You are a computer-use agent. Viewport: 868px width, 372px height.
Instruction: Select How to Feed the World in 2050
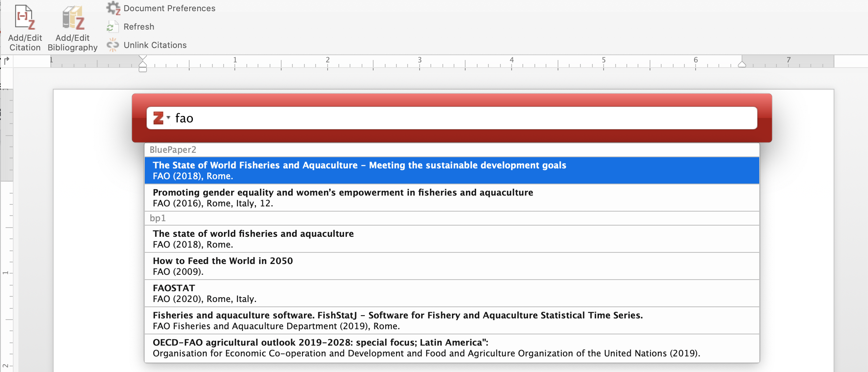(452, 266)
